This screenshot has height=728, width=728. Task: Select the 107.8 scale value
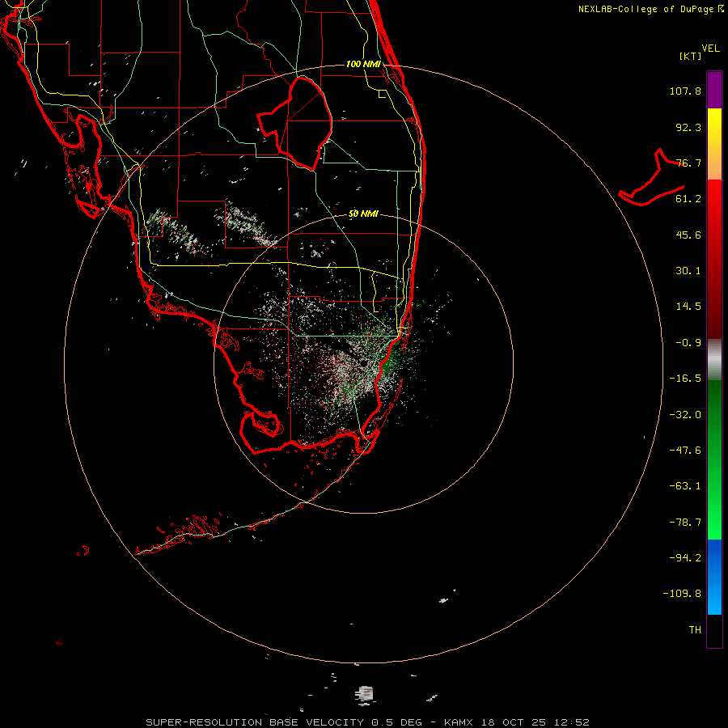click(x=685, y=91)
